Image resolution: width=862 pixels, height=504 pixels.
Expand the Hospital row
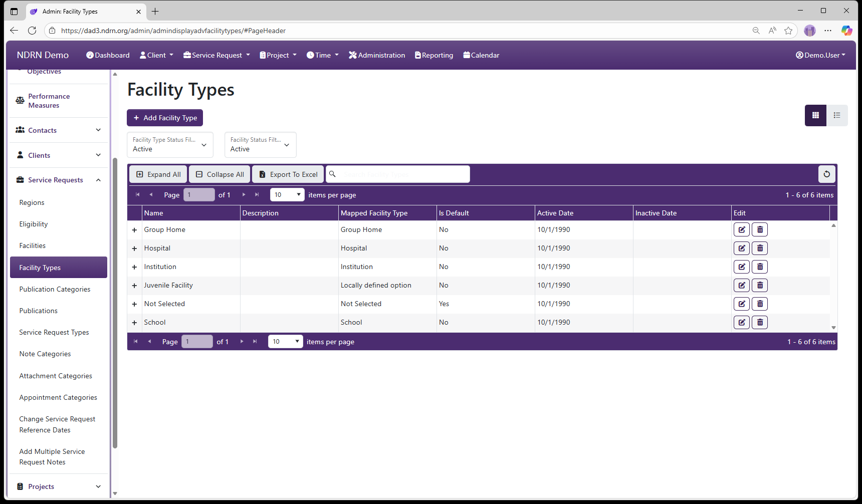coord(134,248)
